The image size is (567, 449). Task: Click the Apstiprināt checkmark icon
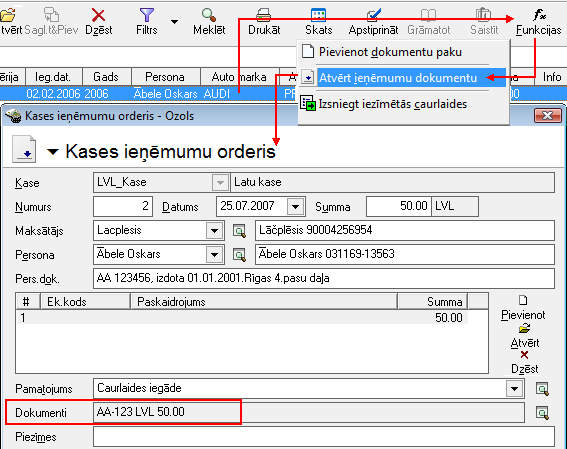pos(374,15)
